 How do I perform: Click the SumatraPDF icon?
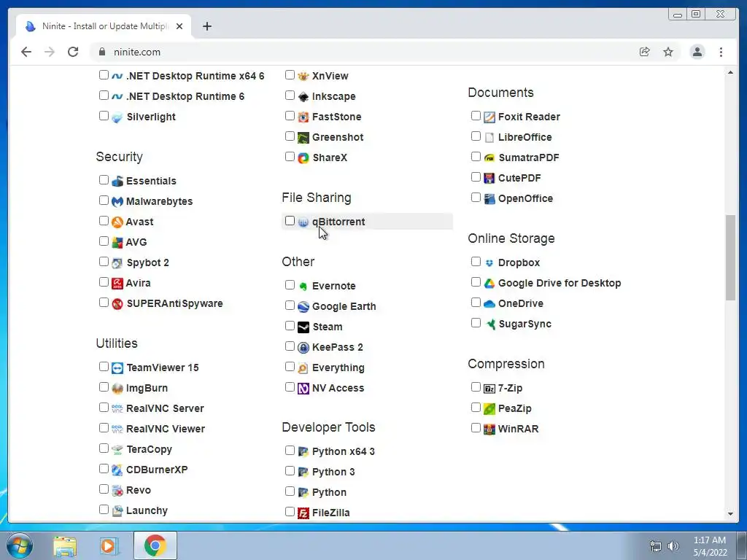coord(489,158)
